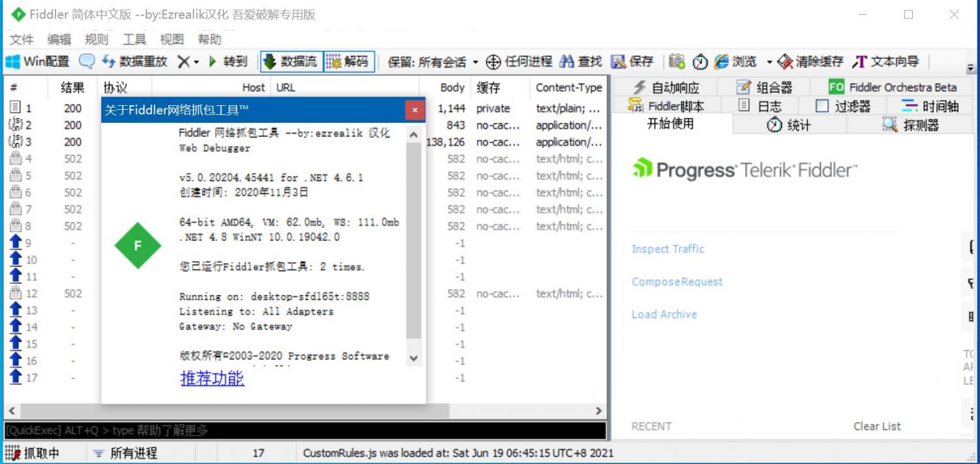Replay sessions with 数据重放
Image resolution: width=980 pixels, height=464 pixels.
click(x=135, y=62)
